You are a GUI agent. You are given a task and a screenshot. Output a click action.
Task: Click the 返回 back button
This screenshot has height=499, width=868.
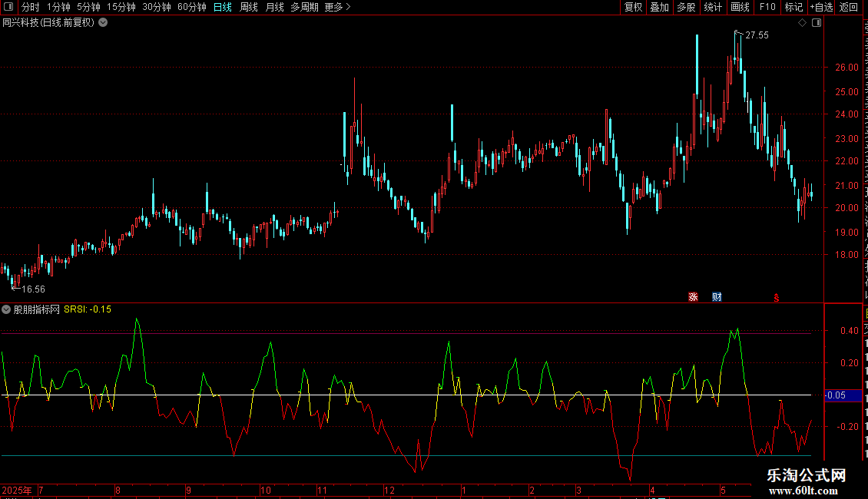(x=849, y=7)
